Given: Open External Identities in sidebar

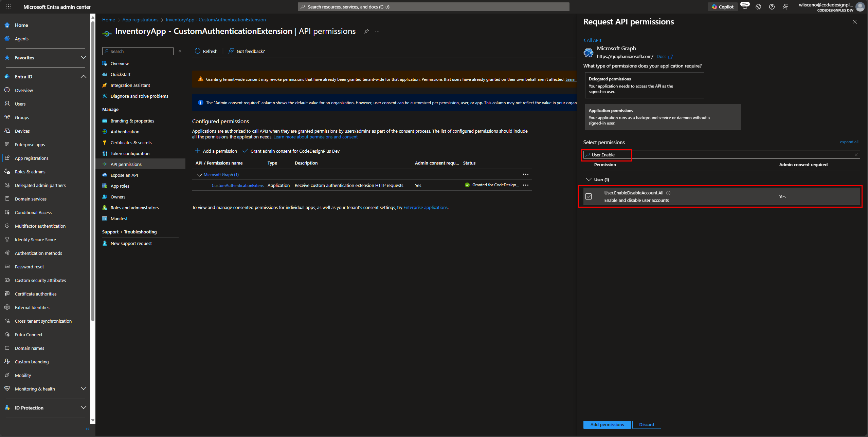Looking at the screenshot, I should (x=32, y=307).
